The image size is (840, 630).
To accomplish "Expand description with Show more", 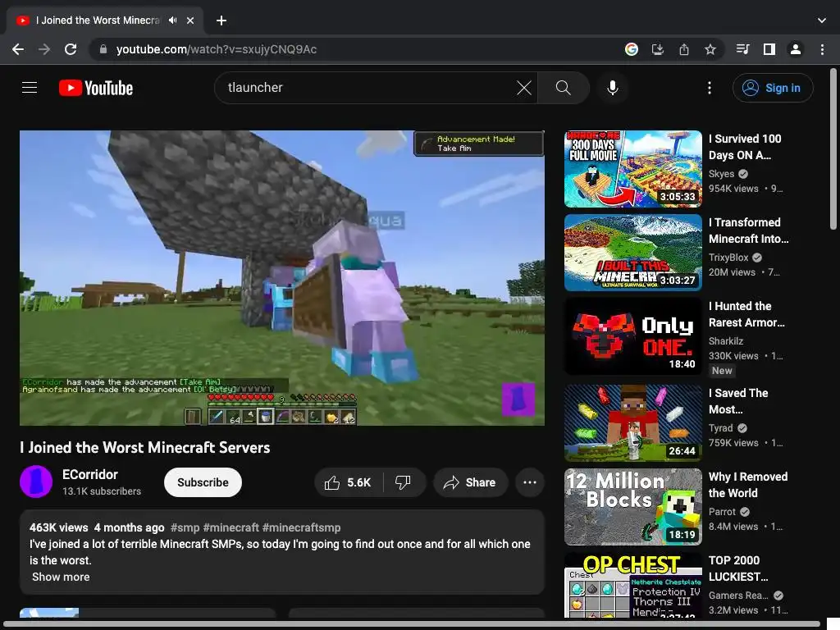I will pos(61,577).
